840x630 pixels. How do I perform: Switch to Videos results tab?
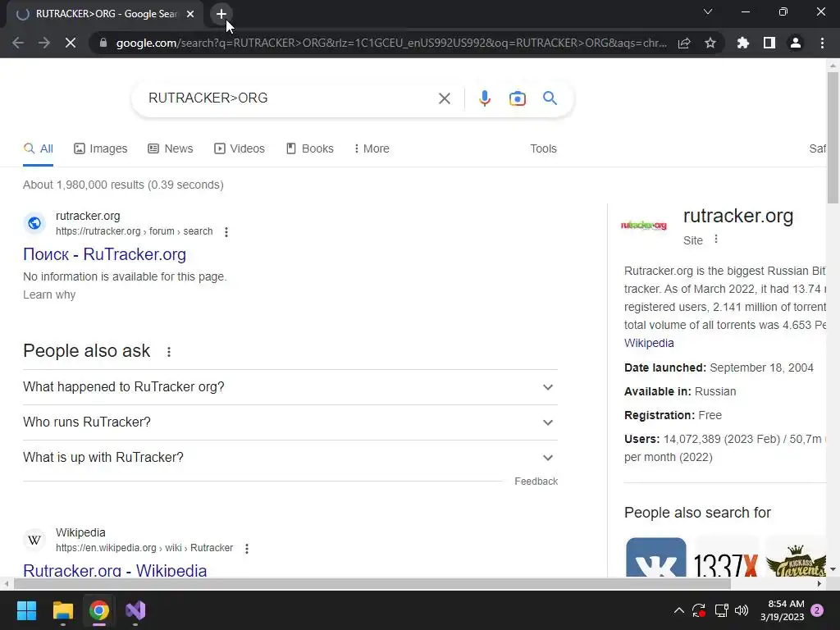click(240, 149)
